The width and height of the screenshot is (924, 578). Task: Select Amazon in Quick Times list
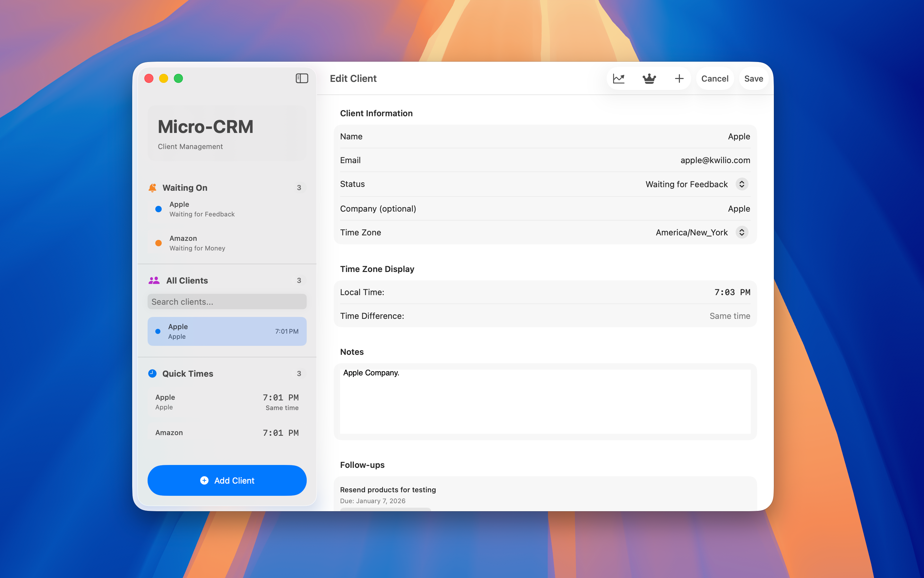tap(227, 433)
